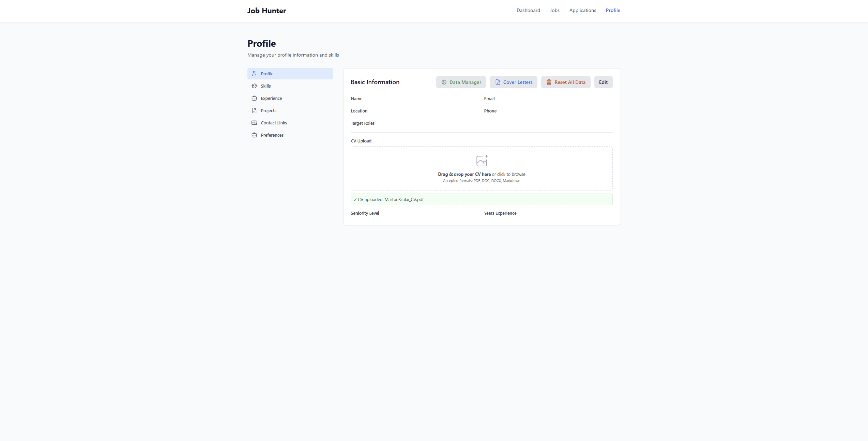Click the 'click to browse' link
The image size is (868, 441).
[x=511, y=174]
